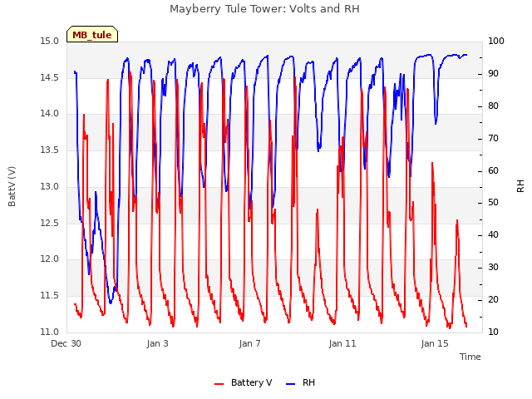The height and width of the screenshot is (399, 532).
Task: Click the Dec 30 date tick
Action: click(x=66, y=343)
